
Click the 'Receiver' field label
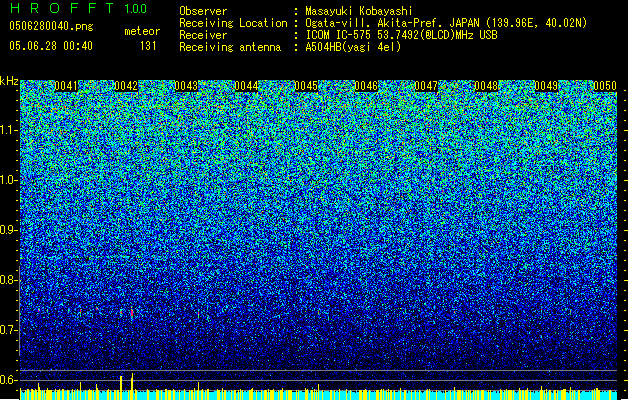click(x=203, y=35)
